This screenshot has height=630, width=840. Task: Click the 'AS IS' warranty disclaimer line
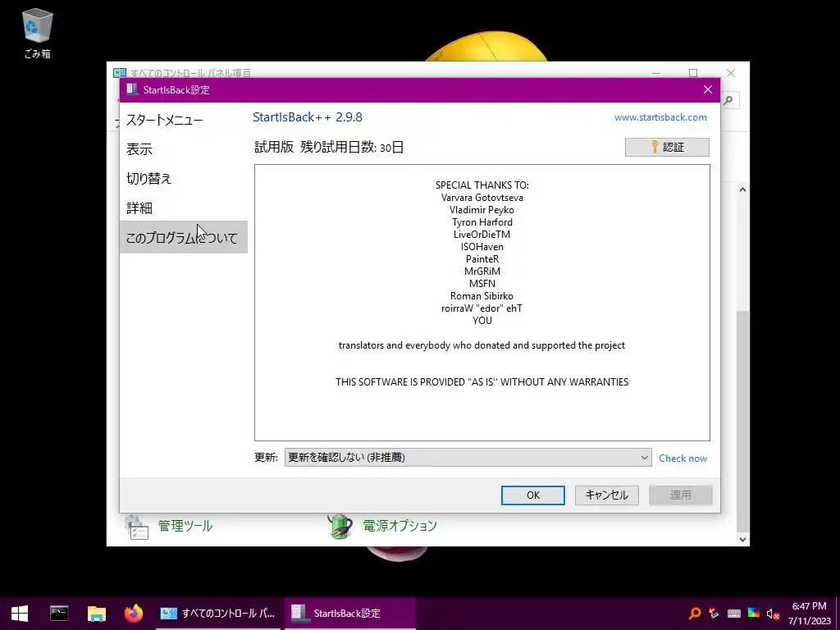coord(482,382)
